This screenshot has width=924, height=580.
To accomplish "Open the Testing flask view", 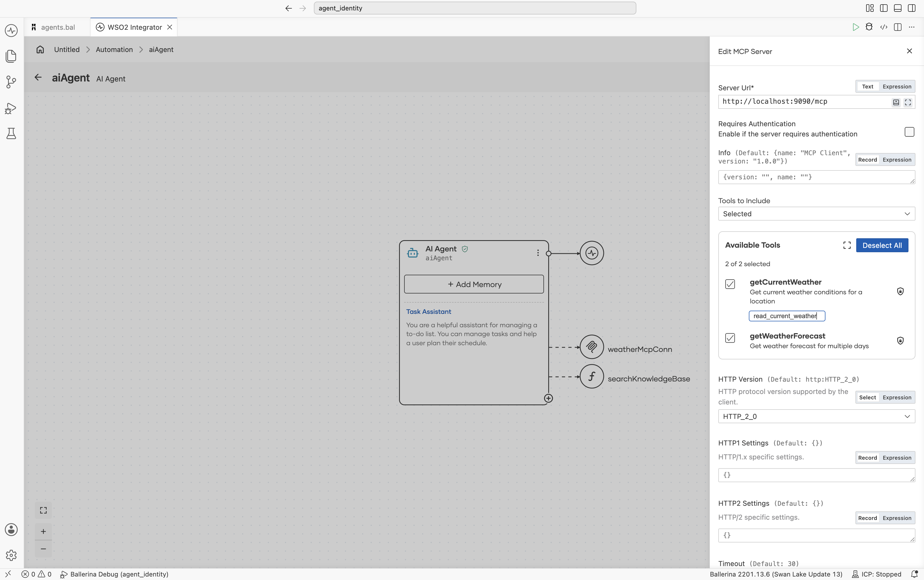I will [x=11, y=133].
